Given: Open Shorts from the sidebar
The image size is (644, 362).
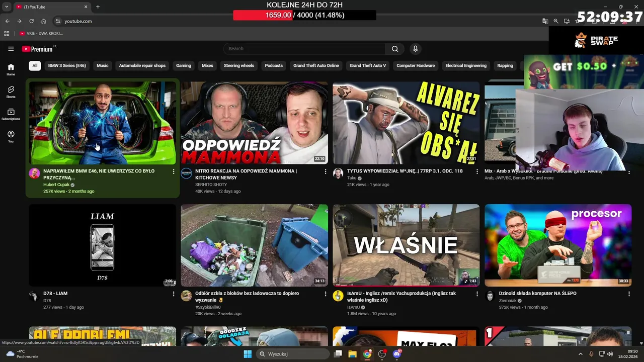Looking at the screenshot, I should click(11, 92).
